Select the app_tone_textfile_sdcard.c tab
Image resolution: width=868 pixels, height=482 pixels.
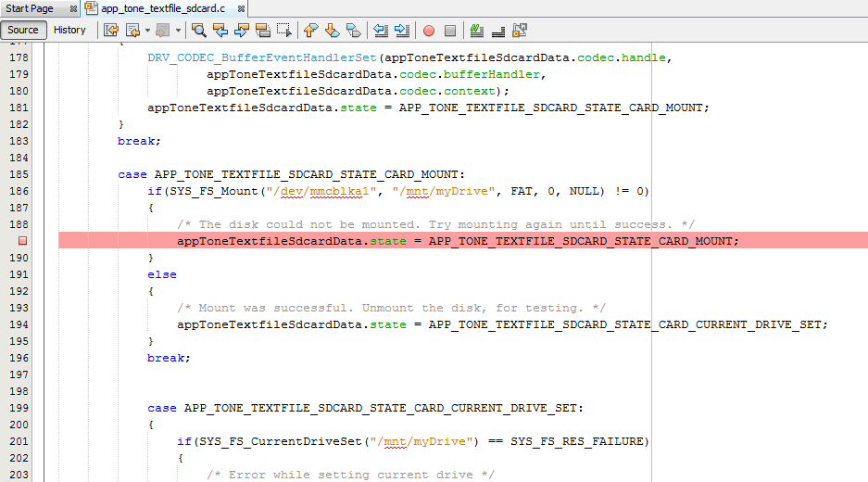tap(163, 8)
